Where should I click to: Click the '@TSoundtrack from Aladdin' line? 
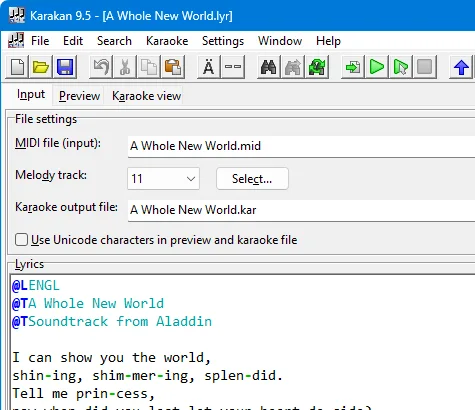[x=112, y=322]
